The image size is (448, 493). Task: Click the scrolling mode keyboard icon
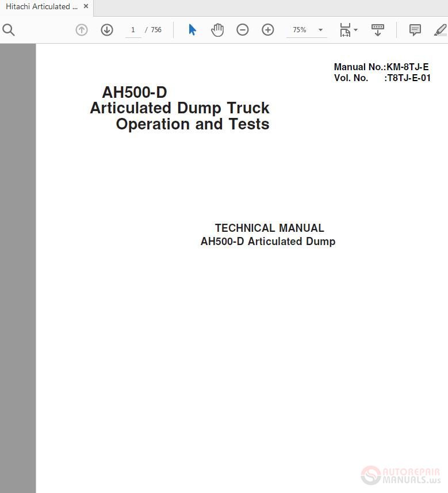(378, 30)
